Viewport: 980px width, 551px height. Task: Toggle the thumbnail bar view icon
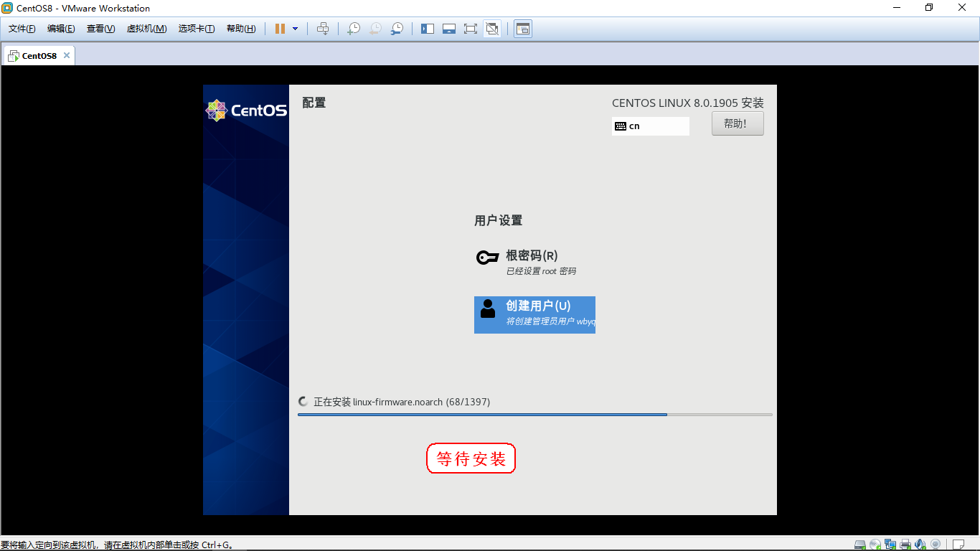point(449,29)
